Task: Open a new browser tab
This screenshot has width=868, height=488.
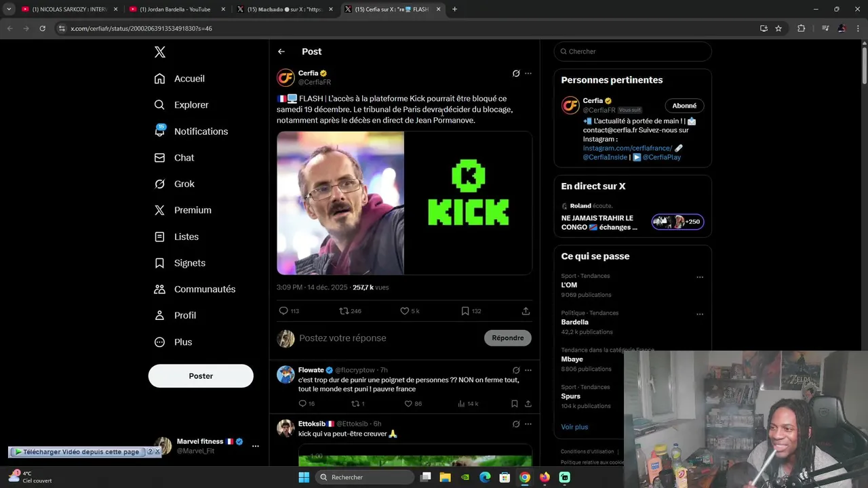Action: [x=455, y=9]
